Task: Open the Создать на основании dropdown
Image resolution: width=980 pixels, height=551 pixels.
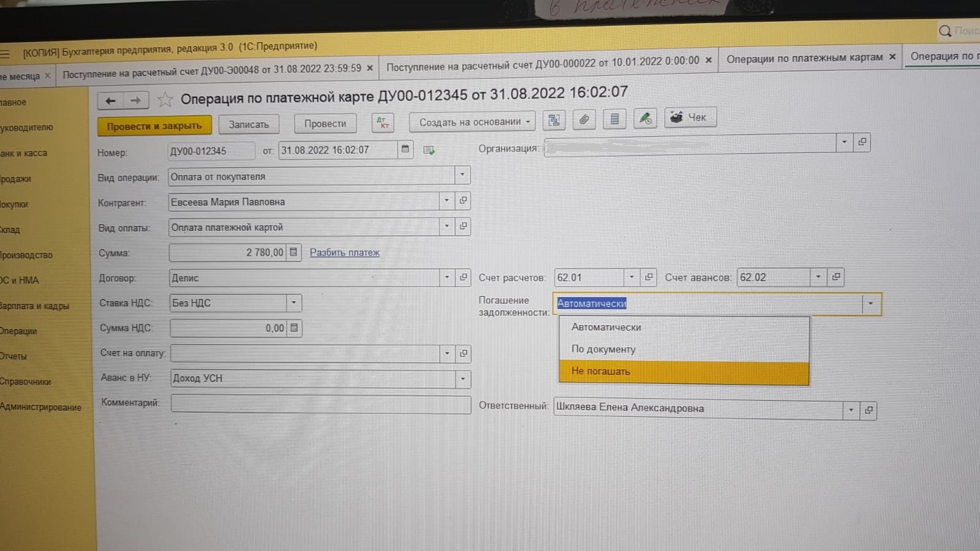Action: pos(472,122)
